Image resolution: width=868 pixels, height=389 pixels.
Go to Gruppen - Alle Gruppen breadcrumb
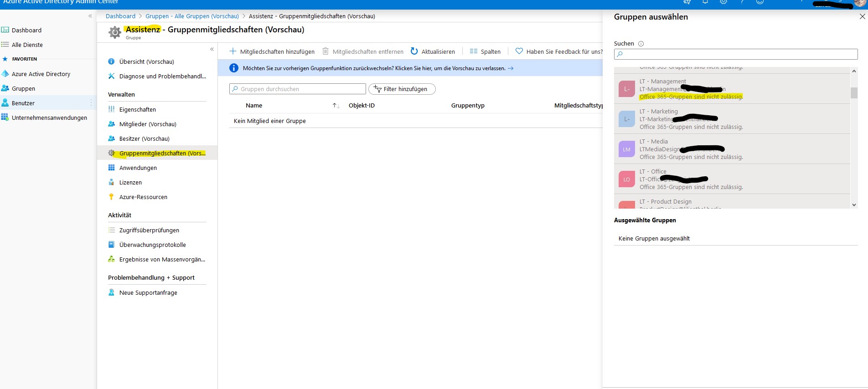coord(192,16)
